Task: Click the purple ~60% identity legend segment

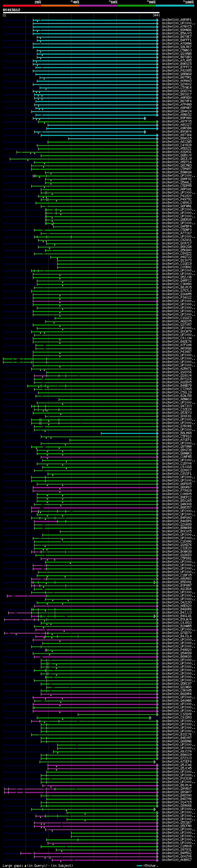Action: point(98,6)
